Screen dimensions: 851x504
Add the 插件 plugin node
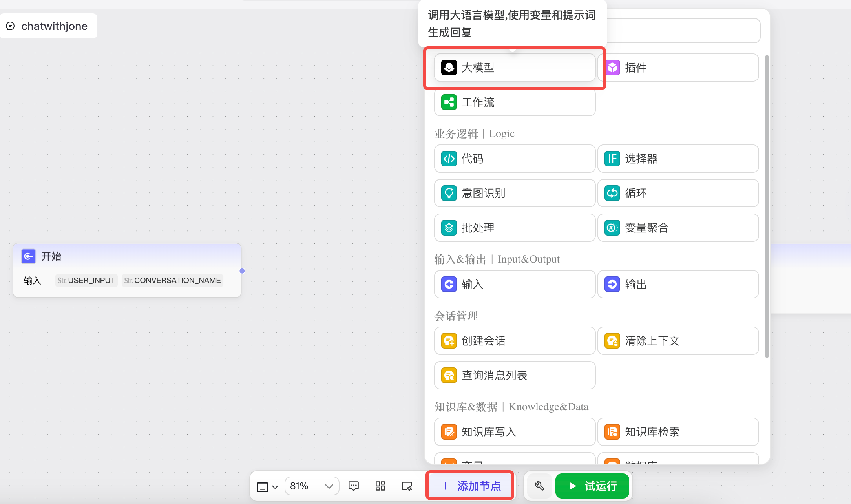(x=678, y=68)
